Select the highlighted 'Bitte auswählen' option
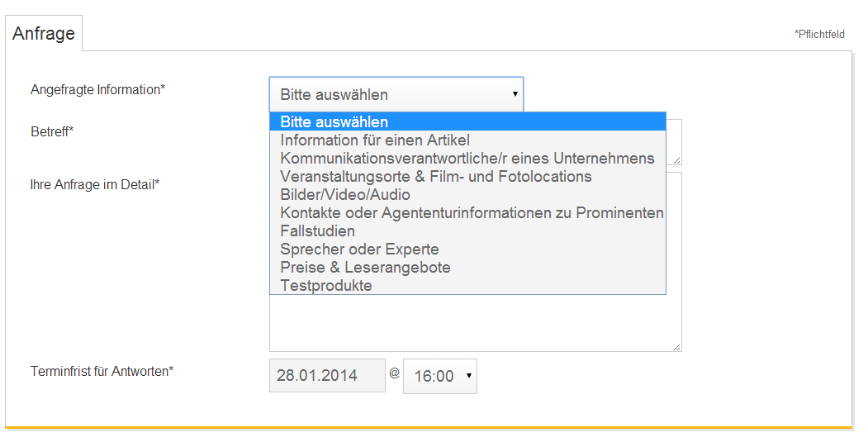Image resolution: width=868 pixels, height=442 pixels. point(467,121)
